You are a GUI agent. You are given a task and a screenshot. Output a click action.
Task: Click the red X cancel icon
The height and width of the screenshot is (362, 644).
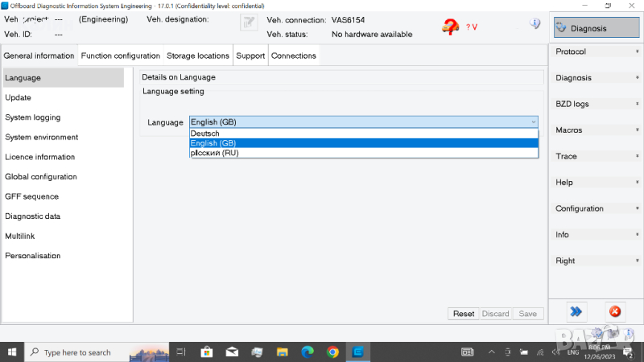click(x=615, y=311)
